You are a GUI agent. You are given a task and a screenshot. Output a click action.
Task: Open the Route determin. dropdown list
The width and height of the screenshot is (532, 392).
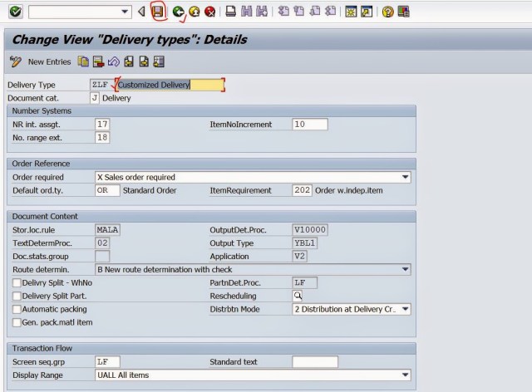coord(406,270)
